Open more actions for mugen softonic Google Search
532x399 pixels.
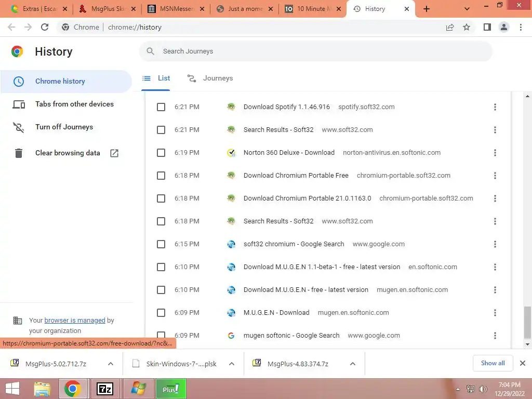point(495,336)
